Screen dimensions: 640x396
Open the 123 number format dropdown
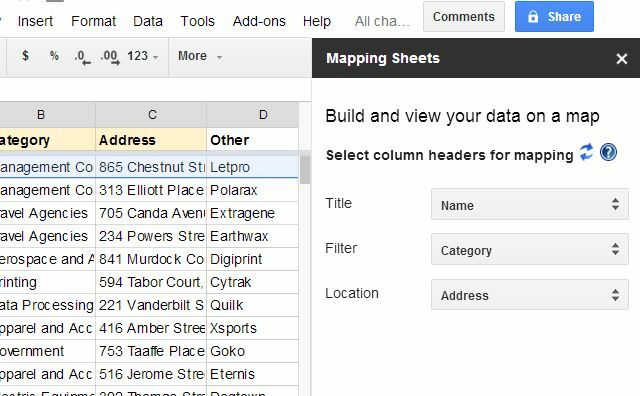(142, 56)
